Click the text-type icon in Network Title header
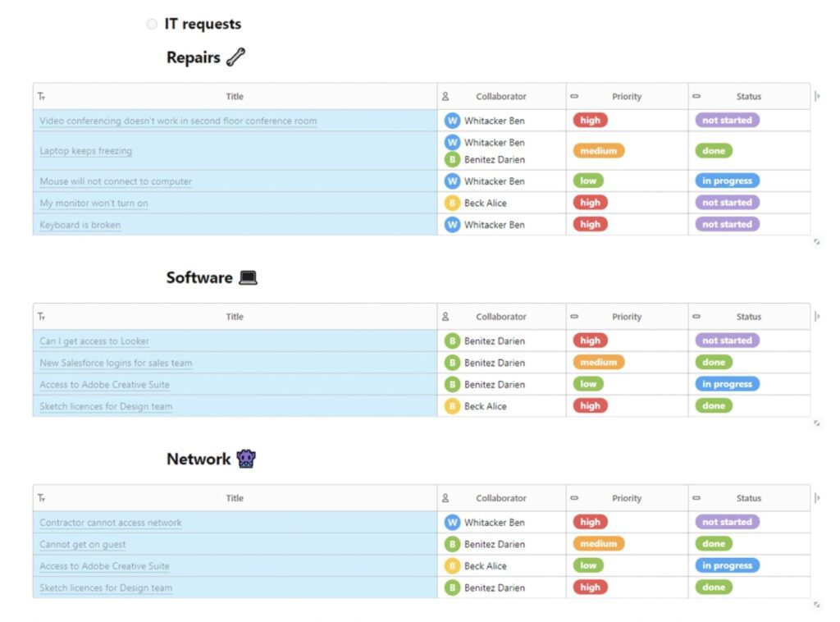The image size is (840, 622). click(41, 498)
